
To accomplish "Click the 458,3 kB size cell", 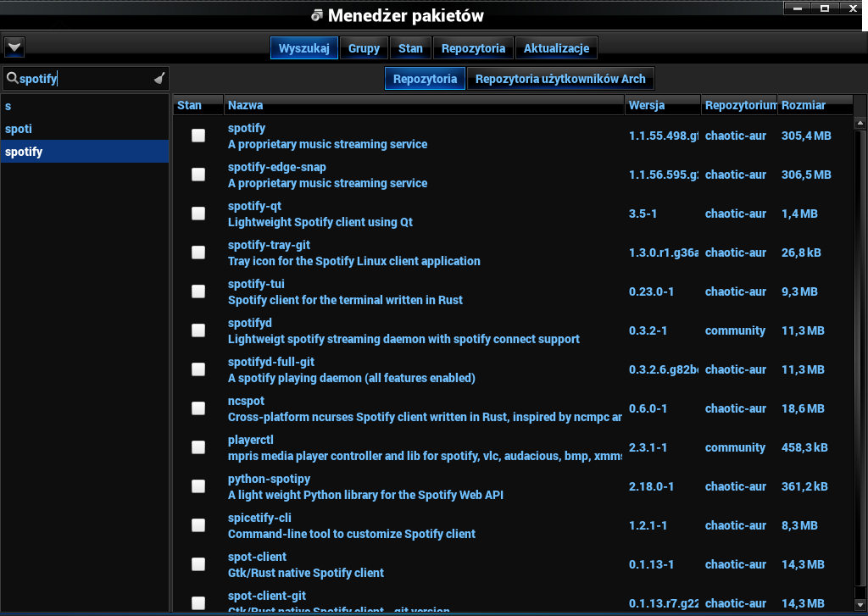I will (804, 447).
